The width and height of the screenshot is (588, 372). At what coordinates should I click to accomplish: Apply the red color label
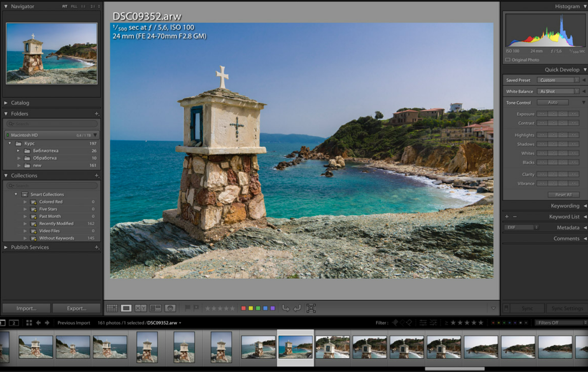click(244, 308)
